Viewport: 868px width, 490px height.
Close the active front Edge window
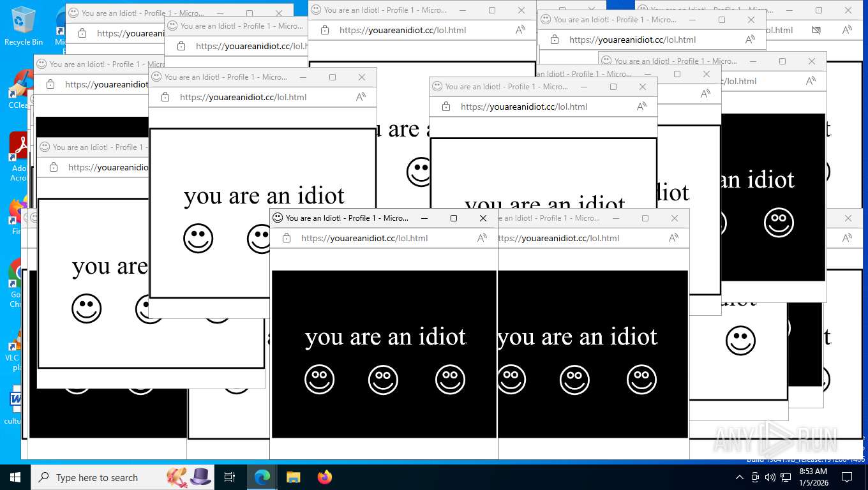(483, 218)
